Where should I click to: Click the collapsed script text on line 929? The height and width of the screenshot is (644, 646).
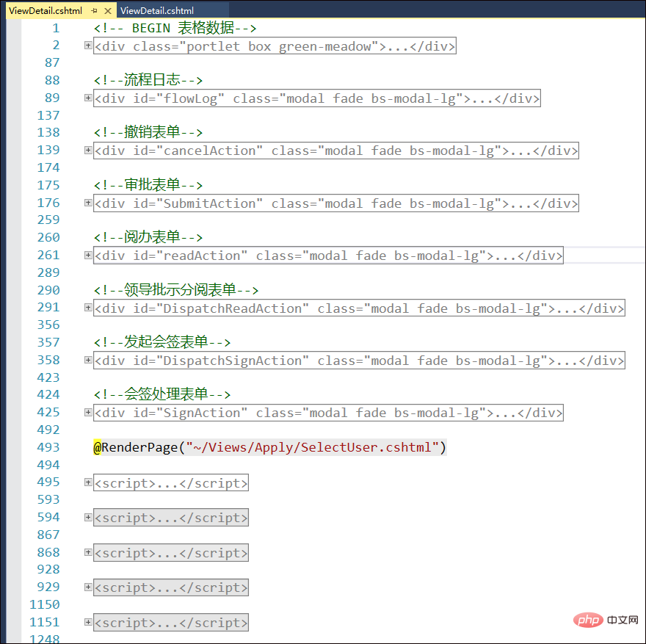[171, 587]
